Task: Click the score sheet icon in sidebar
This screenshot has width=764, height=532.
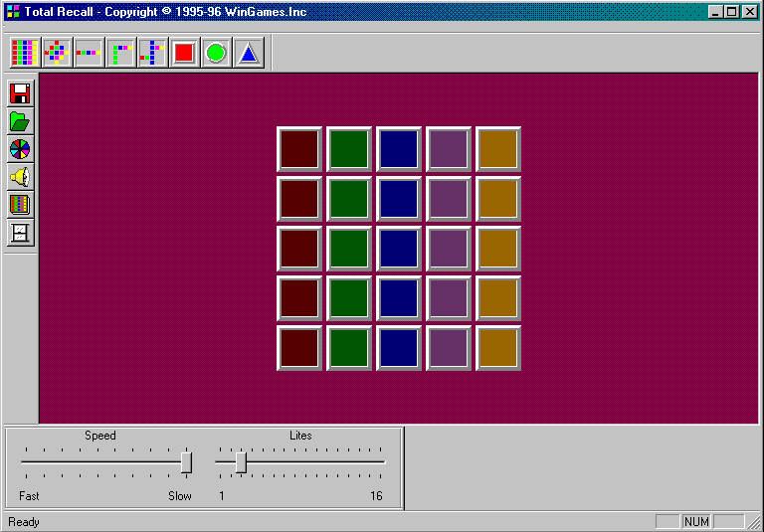Action: (x=21, y=233)
